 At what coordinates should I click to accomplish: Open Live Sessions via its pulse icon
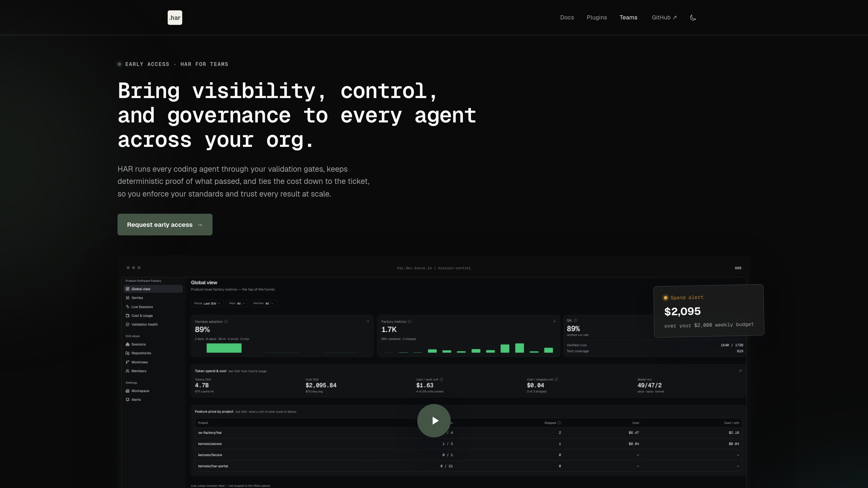[x=128, y=307]
